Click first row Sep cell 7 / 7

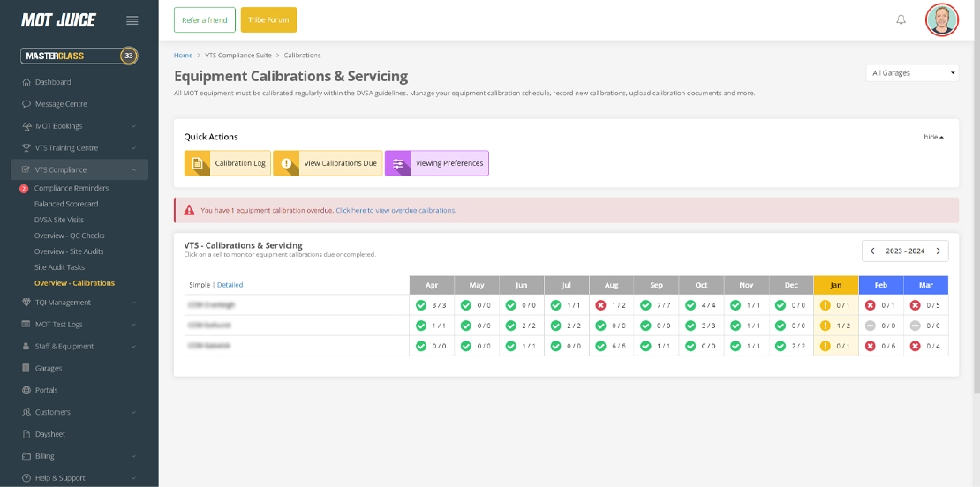pos(656,305)
